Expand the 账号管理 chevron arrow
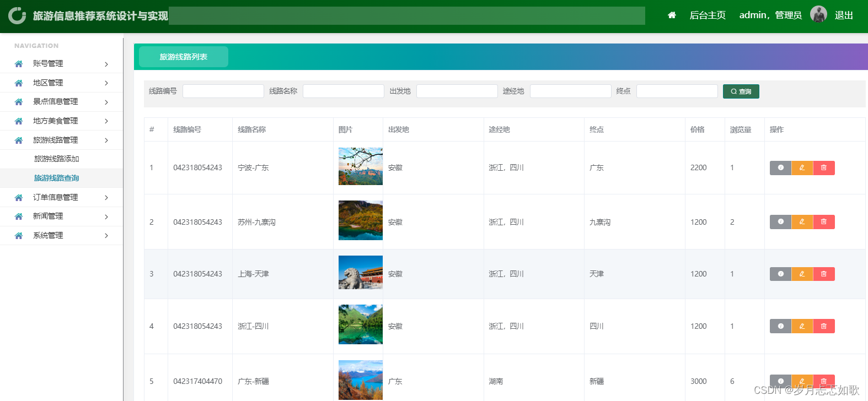This screenshot has height=401, width=868. pos(106,64)
